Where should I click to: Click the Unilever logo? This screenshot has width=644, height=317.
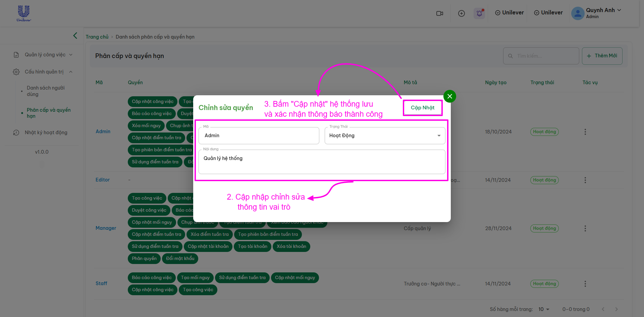(24, 13)
